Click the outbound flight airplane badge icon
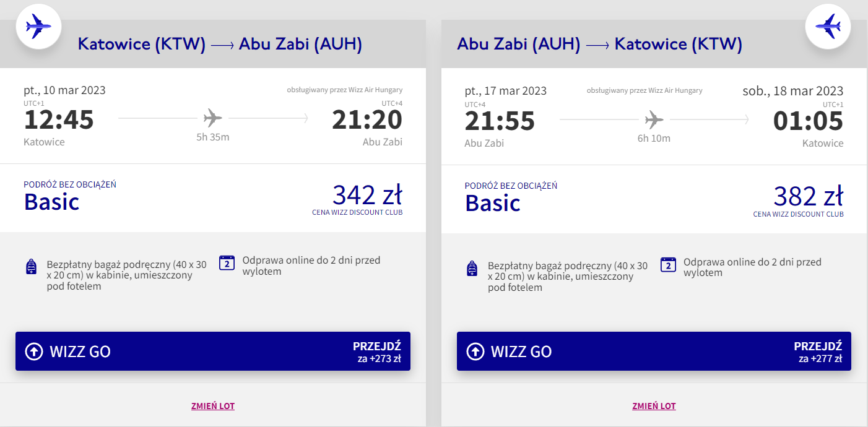This screenshot has height=427, width=868. (x=38, y=27)
